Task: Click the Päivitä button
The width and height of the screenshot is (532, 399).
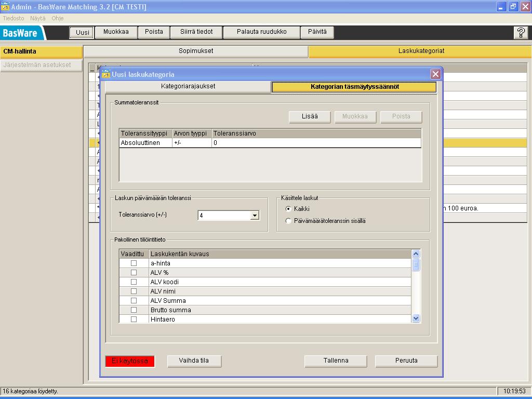Action: click(317, 32)
